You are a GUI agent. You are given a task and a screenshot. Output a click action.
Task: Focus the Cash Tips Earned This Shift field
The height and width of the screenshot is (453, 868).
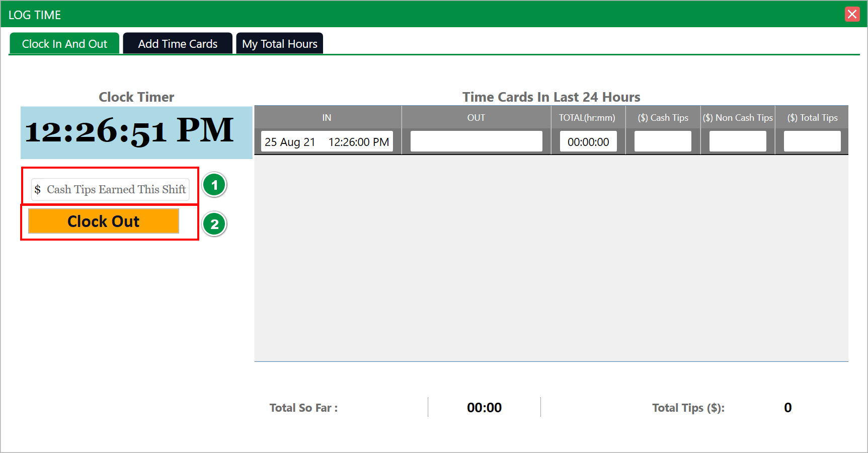[116, 190]
